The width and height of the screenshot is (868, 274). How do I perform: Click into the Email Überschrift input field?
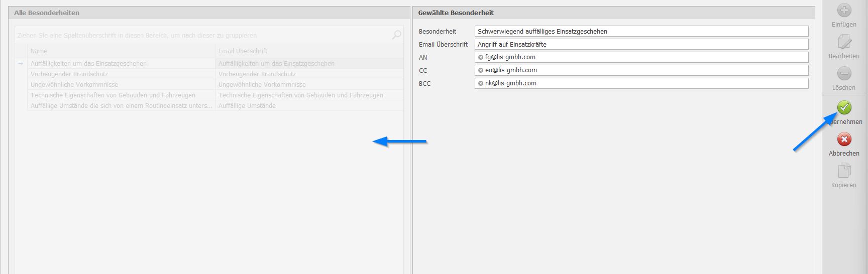tap(641, 44)
